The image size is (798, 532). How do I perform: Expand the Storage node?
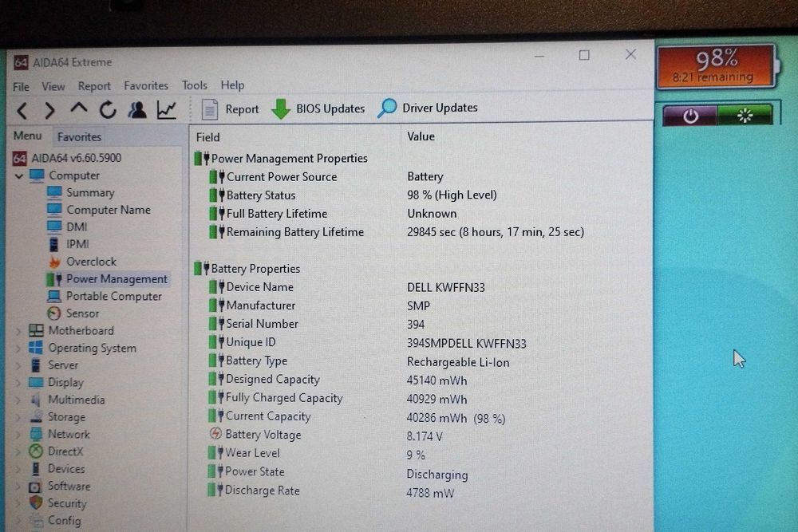(18, 417)
